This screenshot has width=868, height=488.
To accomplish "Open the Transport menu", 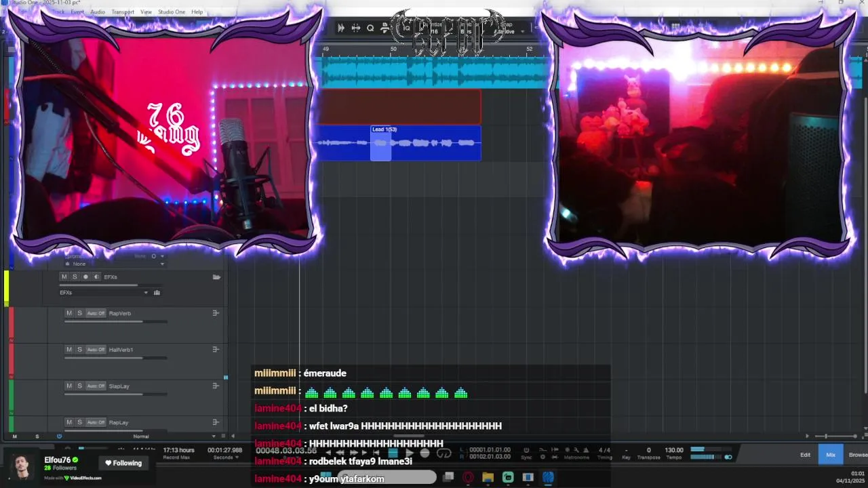I will 123,12.
